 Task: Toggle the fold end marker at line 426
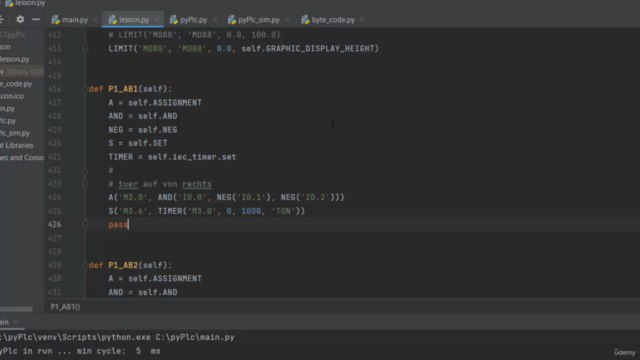85,224
